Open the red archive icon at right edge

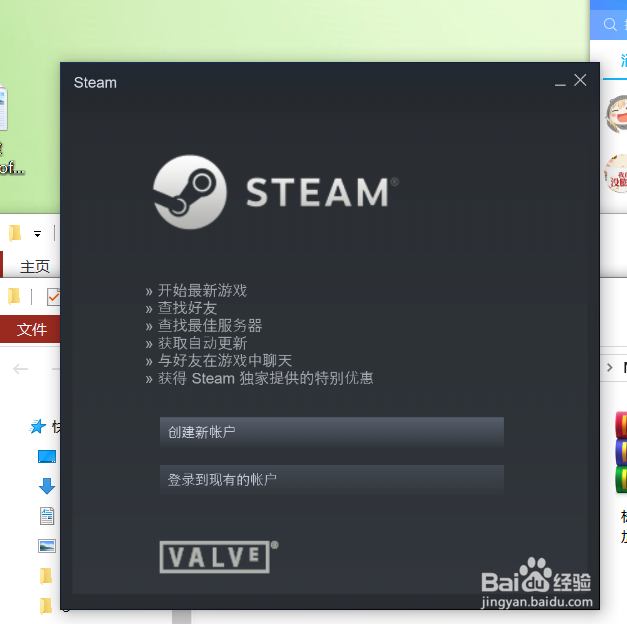(x=621, y=424)
